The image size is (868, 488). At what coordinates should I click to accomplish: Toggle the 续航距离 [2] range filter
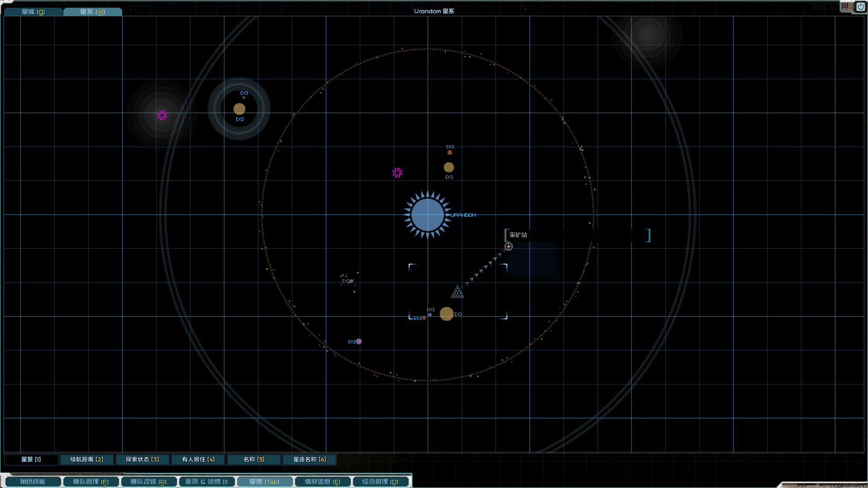pos(86,460)
